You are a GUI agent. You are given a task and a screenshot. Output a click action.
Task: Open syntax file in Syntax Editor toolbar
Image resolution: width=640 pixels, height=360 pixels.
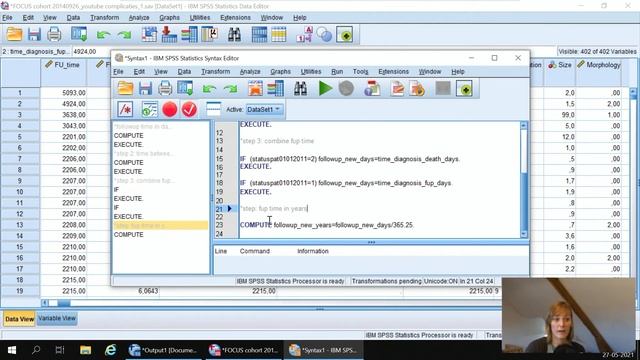(x=125, y=89)
